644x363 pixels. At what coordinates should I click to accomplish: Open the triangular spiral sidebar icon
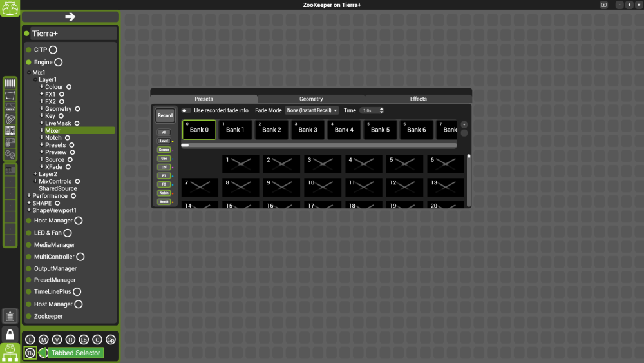point(10,119)
